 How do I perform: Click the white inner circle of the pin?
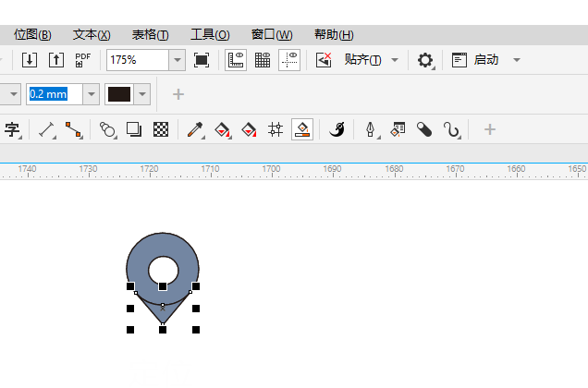click(163, 270)
